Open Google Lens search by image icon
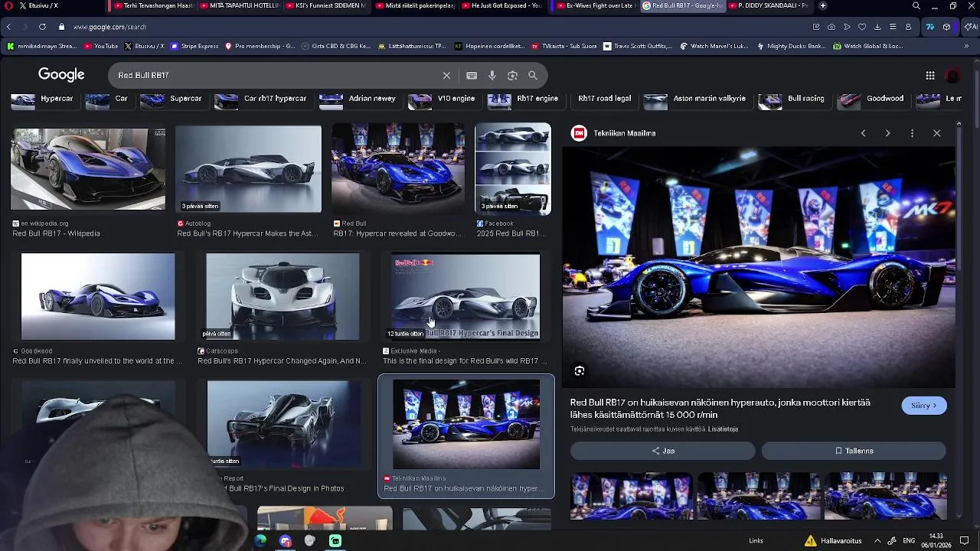The width and height of the screenshot is (980, 551). (x=512, y=75)
